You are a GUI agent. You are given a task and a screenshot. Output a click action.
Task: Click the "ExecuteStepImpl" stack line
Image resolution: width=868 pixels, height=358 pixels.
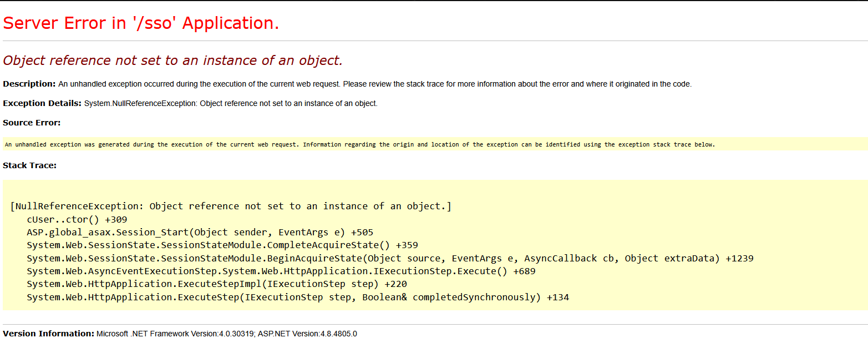(x=217, y=284)
